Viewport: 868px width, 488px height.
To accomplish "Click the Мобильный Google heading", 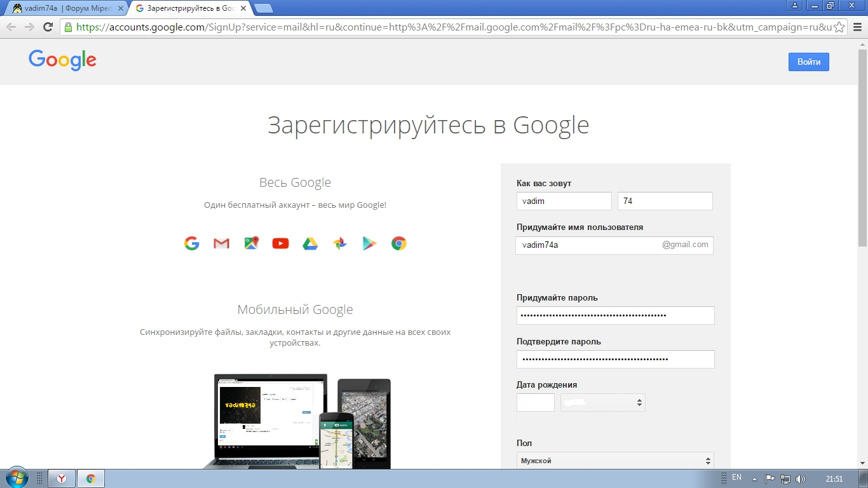I will (295, 309).
